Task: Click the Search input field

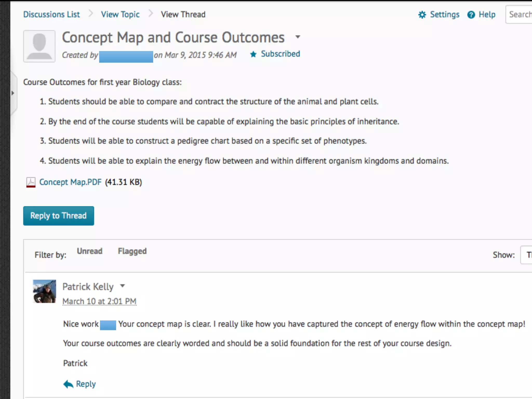Action: (520, 15)
